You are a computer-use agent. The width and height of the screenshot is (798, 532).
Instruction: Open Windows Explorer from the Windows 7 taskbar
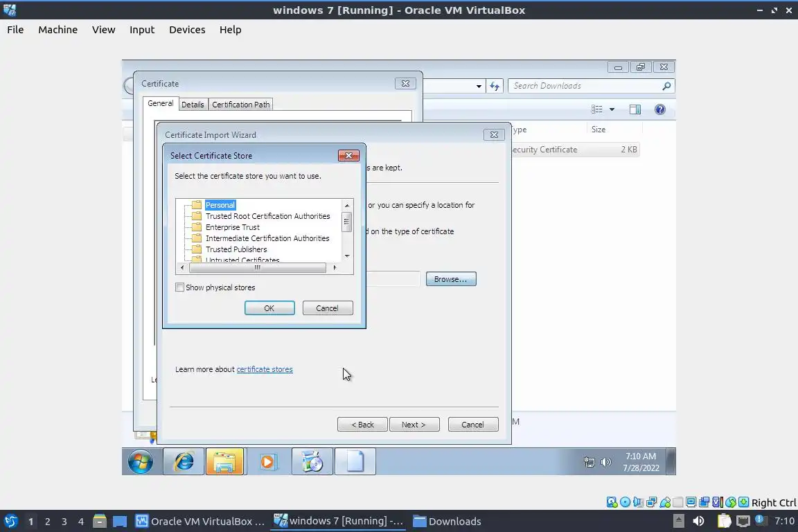[224, 462]
